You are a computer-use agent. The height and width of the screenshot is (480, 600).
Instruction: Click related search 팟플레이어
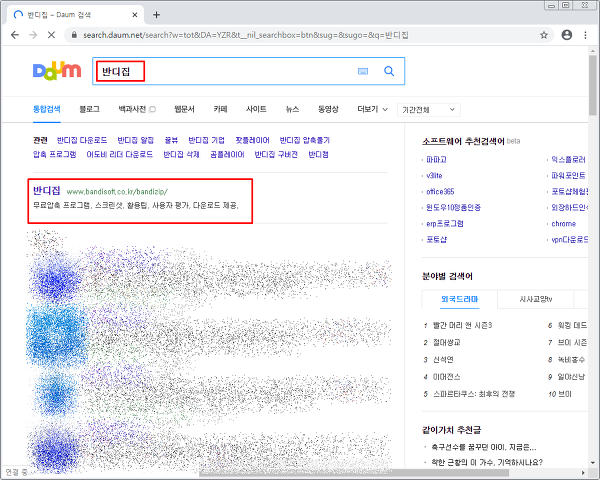click(252, 140)
